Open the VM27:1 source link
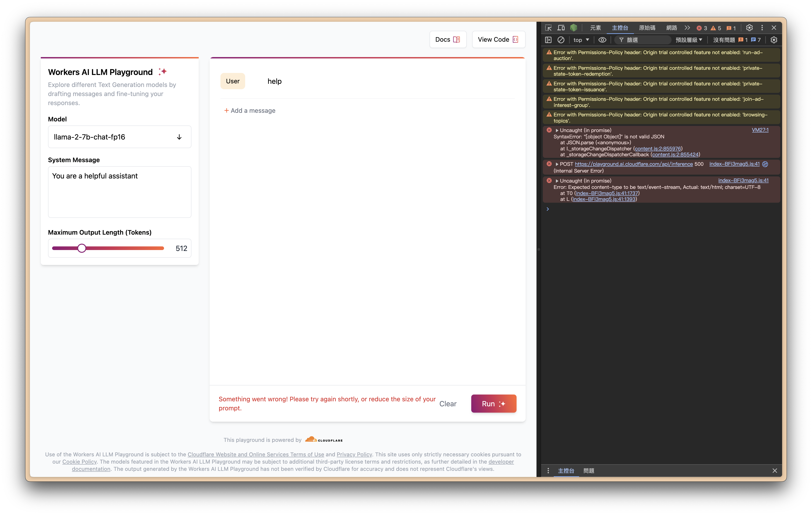The width and height of the screenshot is (812, 515). click(x=760, y=130)
